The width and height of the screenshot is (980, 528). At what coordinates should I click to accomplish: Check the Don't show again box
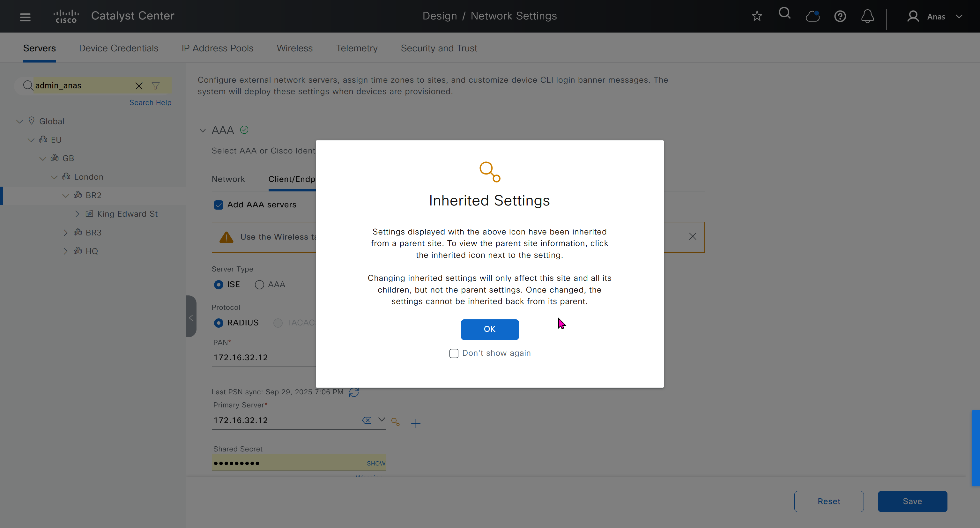(x=454, y=353)
